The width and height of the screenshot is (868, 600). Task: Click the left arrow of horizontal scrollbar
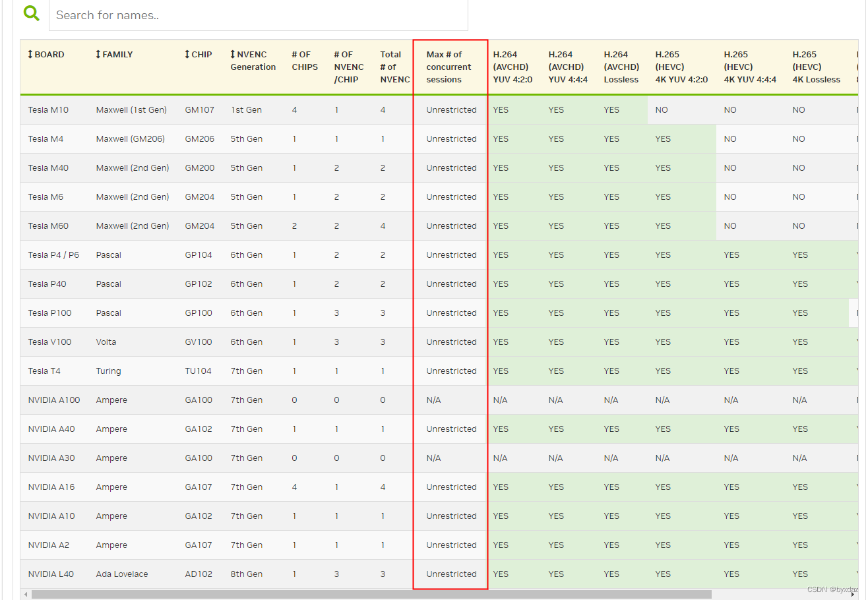(26, 594)
